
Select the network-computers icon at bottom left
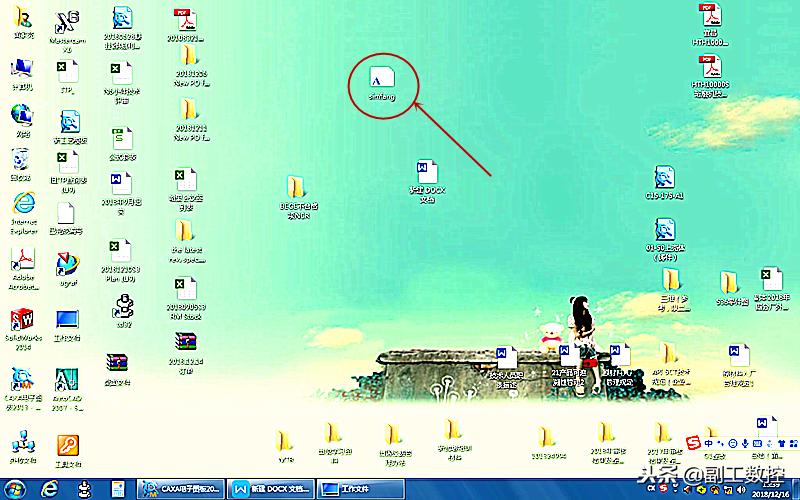(x=23, y=447)
